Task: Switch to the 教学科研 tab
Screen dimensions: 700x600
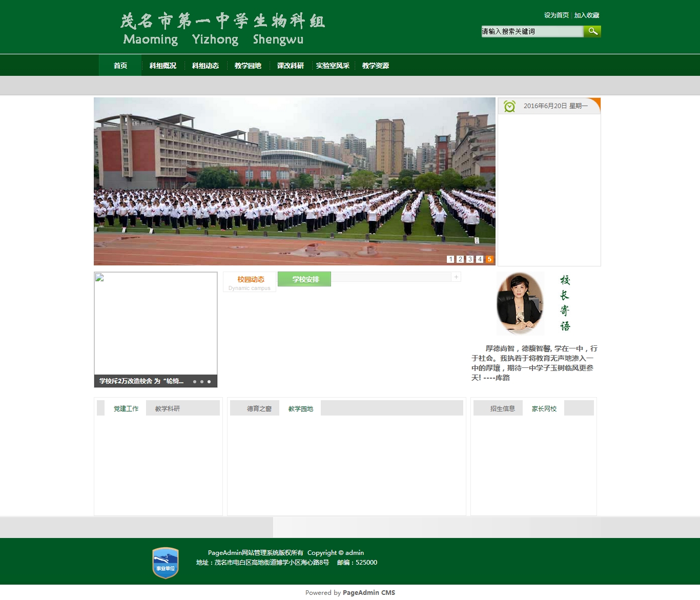Action: pos(168,408)
